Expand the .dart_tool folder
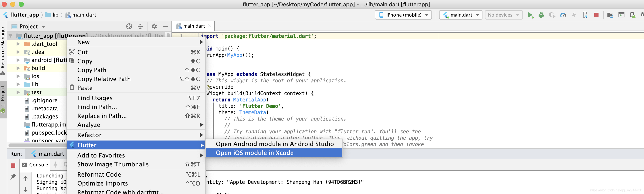This screenshot has height=194, width=644. tap(18, 44)
